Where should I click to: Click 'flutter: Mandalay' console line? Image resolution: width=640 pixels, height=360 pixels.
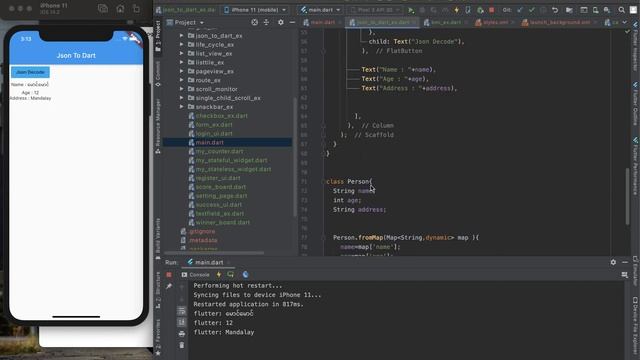tap(224, 332)
